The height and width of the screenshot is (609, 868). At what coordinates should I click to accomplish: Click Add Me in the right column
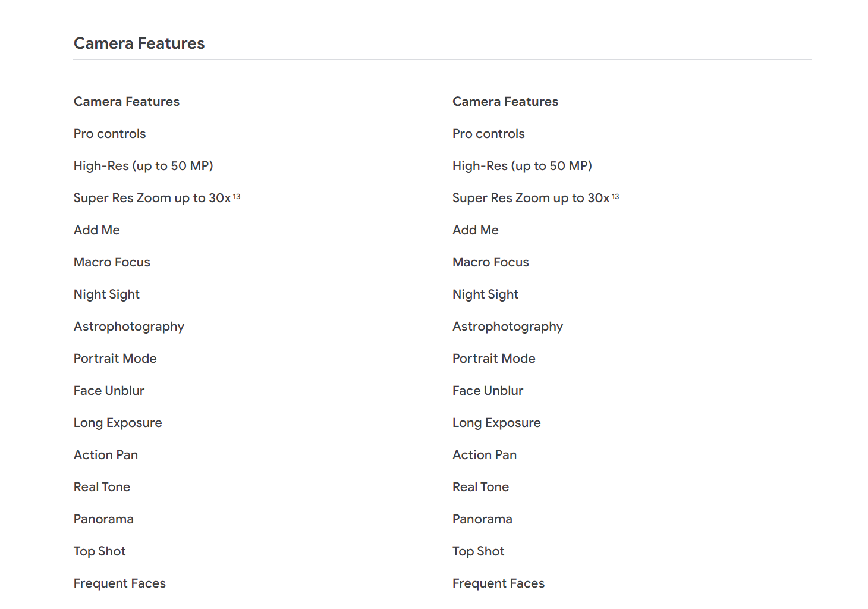click(476, 230)
